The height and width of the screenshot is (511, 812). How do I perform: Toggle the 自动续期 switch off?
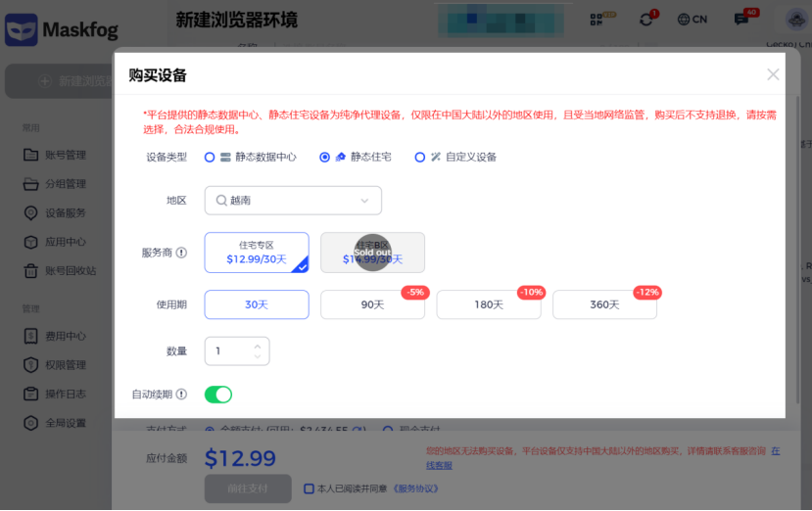pyautogui.click(x=217, y=395)
